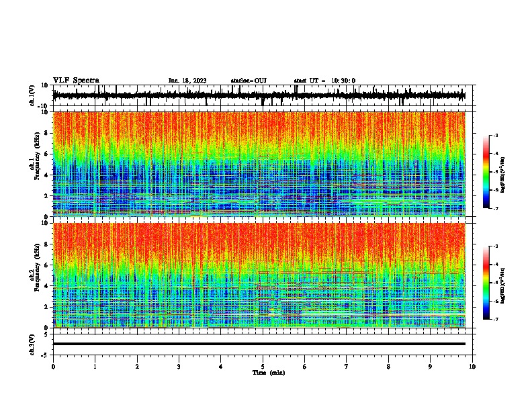Click the "1" tick on the time axis
The width and height of the screenshot is (532, 411).
pyautogui.click(x=95, y=367)
